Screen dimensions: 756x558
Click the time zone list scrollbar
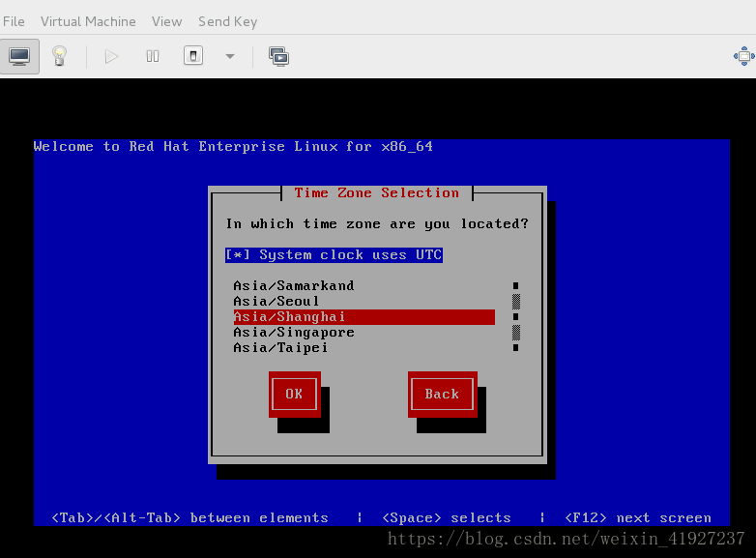point(516,317)
